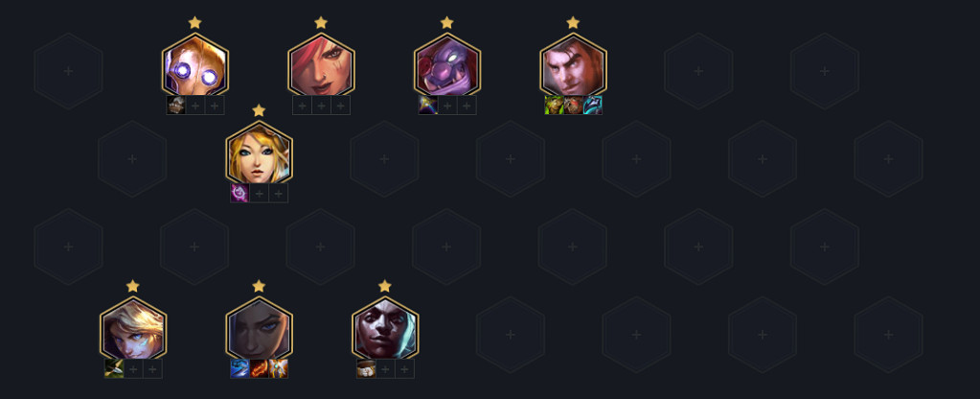The width and height of the screenshot is (980, 399).
Task: Toggle the star level above Lux
Action: click(259, 110)
